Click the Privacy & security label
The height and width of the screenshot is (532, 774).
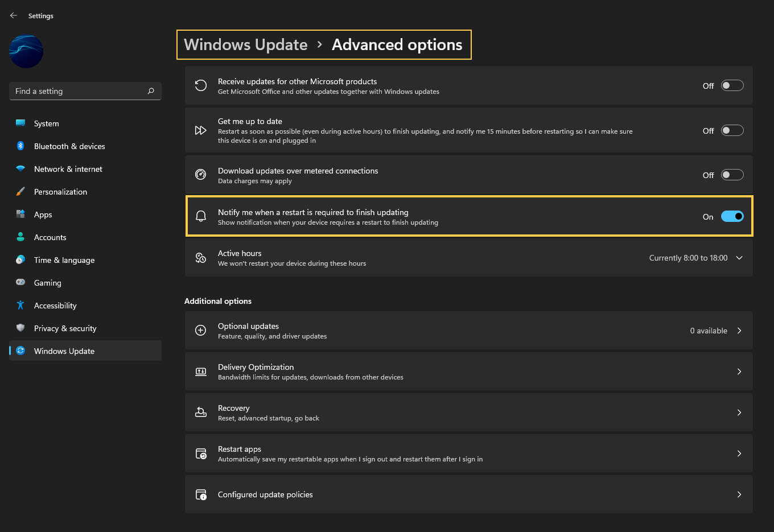[x=65, y=328]
